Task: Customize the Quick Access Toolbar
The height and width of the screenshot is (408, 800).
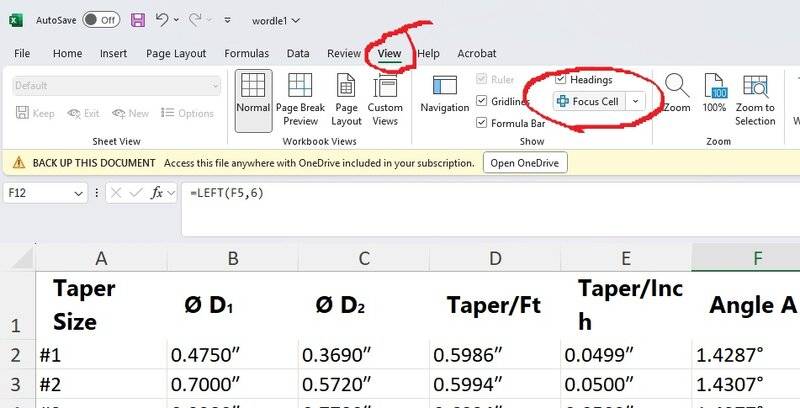Action: point(228,20)
